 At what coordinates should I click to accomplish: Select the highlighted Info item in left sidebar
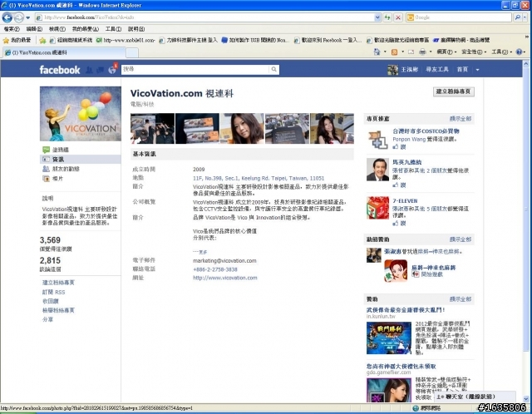(x=81, y=159)
